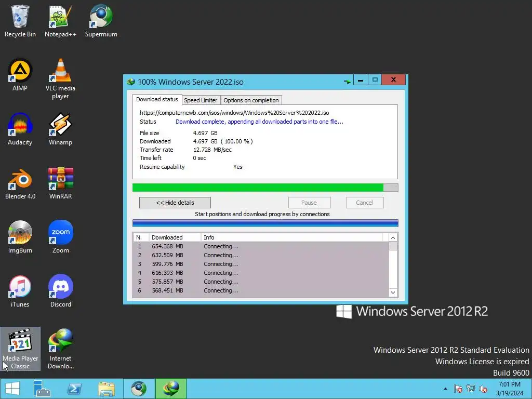This screenshot has height=399, width=532.
Task: Switch to the Speed Limiter tab
Action: [201, 100]
